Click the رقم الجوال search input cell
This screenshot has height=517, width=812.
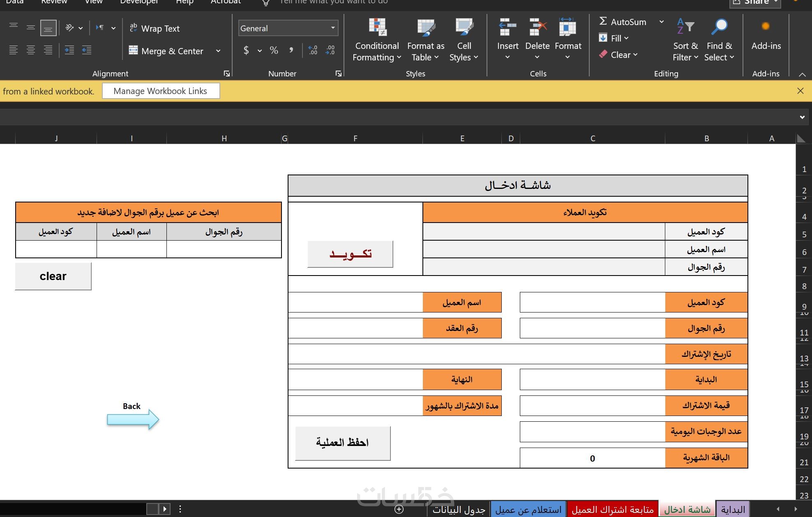coord(224,249)
